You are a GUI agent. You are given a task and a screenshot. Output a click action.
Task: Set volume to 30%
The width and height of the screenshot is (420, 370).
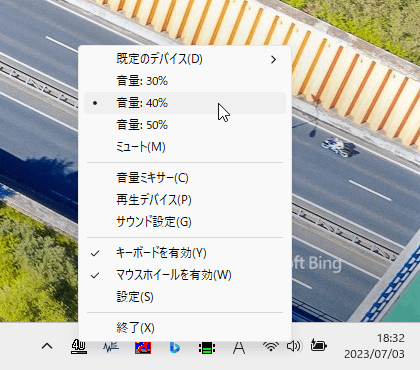[185, 81]
